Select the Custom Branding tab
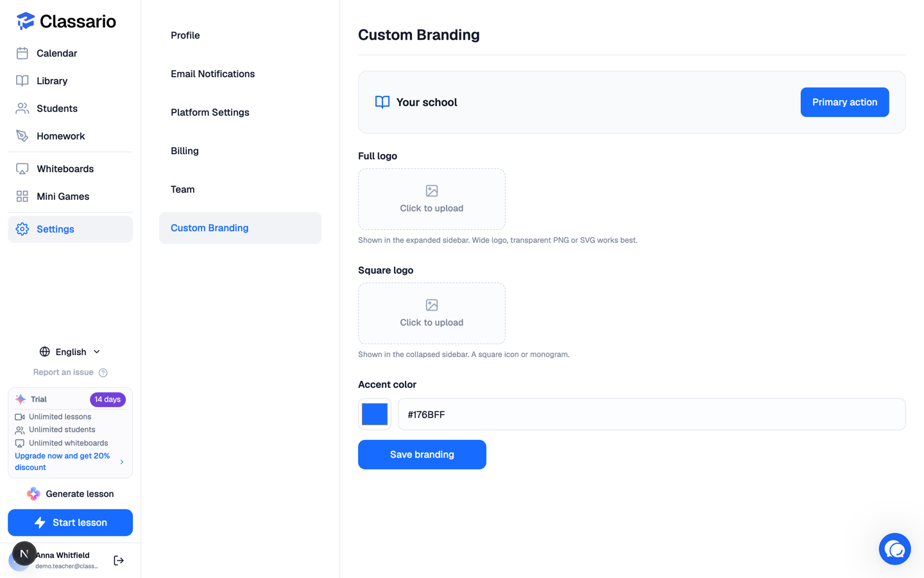The image size is (924, 578). click(240, 228)
